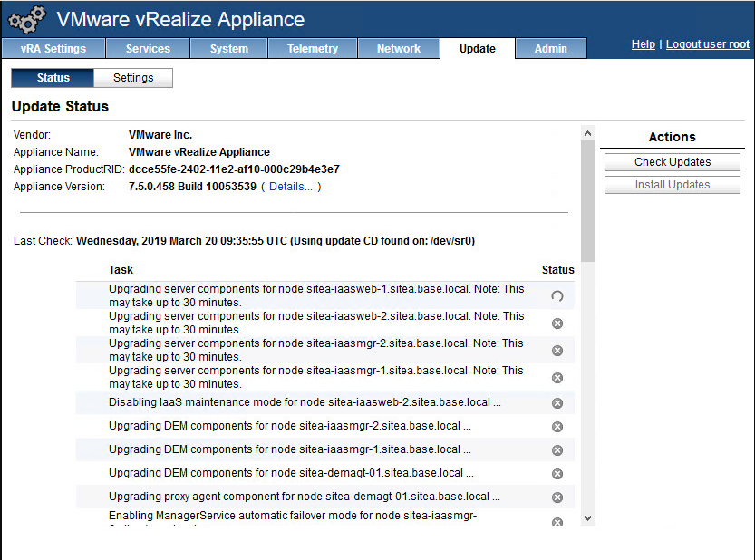755x560 pixels.
Task: Open the appliance version Details link
Action: coord(290,187)
